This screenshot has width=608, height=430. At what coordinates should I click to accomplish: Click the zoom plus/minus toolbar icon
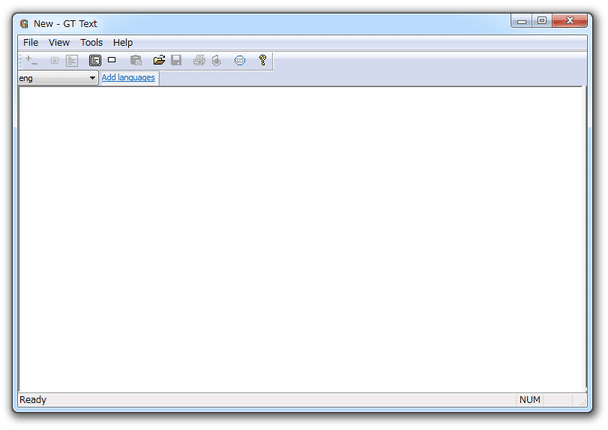click(x=31, y=60)
